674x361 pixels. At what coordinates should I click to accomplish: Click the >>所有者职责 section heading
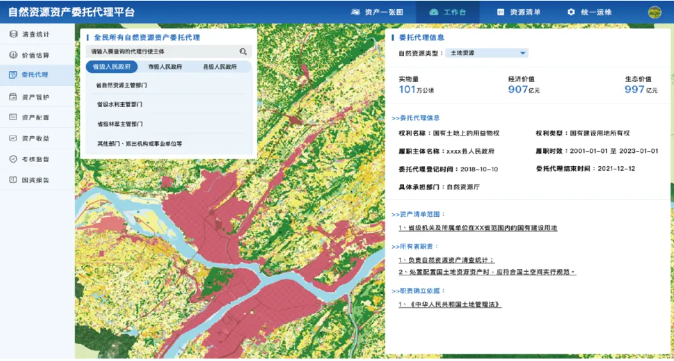tap(415, 247)
